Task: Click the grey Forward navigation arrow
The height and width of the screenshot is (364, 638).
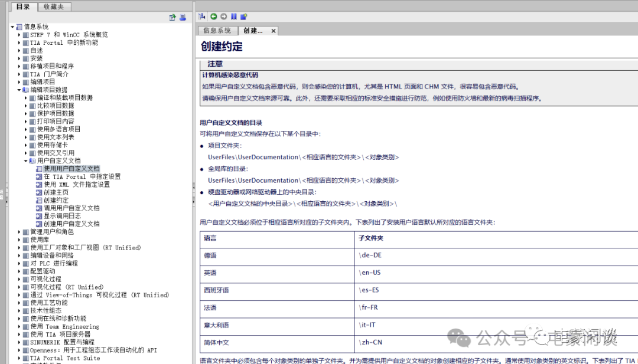Action: [223, 17]
